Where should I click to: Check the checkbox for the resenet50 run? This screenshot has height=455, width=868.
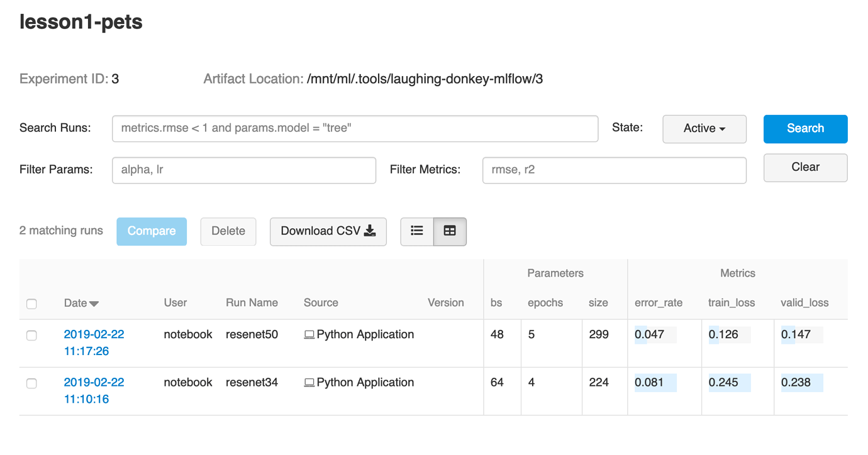[x=31, y=335]
